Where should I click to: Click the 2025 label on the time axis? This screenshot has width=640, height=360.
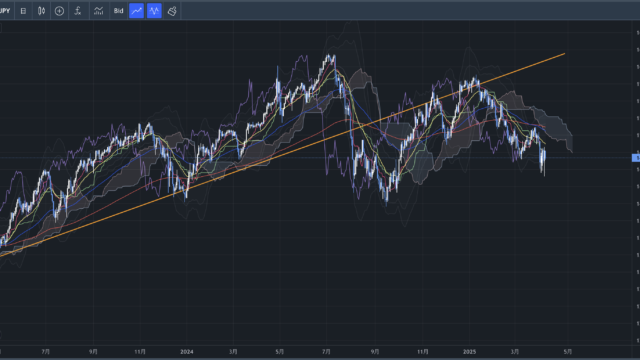(469, 351)
